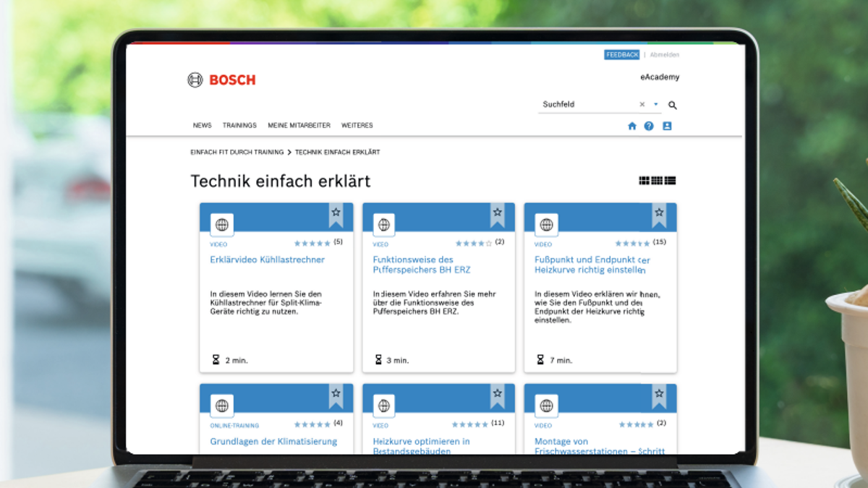Bookmark the Heizkurve optimieren card

coord(497,395)
